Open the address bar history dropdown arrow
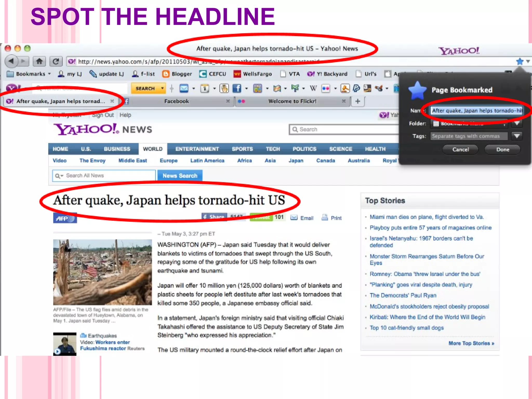Viewport: 532px width, 399px height. click(x=528, y=62)
